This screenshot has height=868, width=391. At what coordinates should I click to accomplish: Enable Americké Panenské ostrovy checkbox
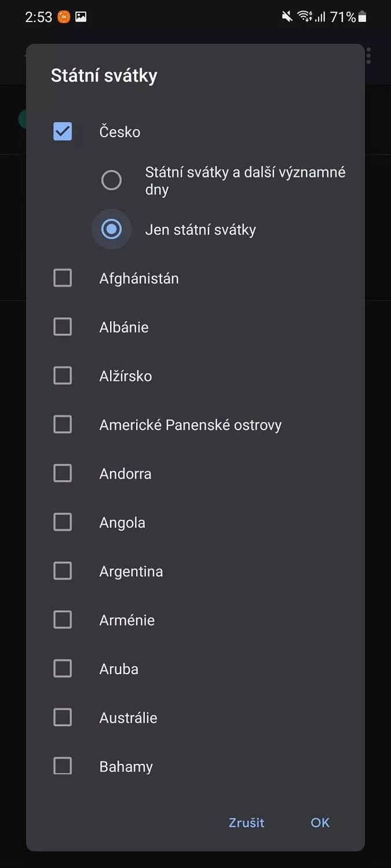[63, 425]
